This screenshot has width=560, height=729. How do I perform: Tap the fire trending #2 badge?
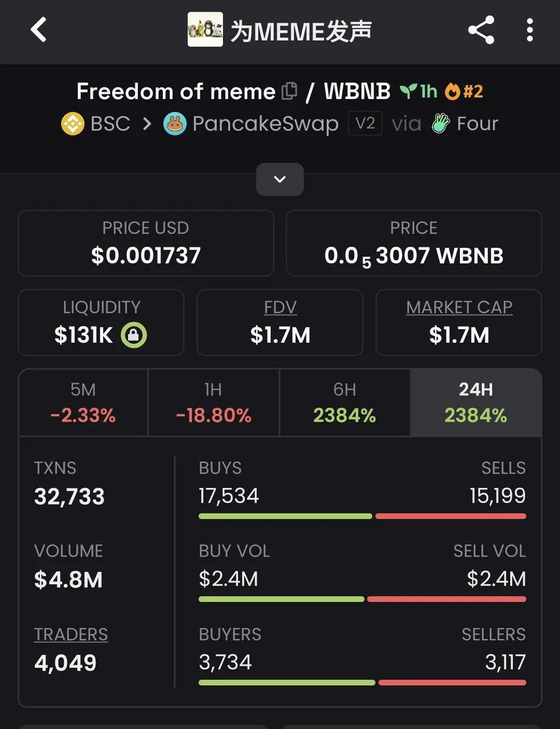[x=463, y=92]
